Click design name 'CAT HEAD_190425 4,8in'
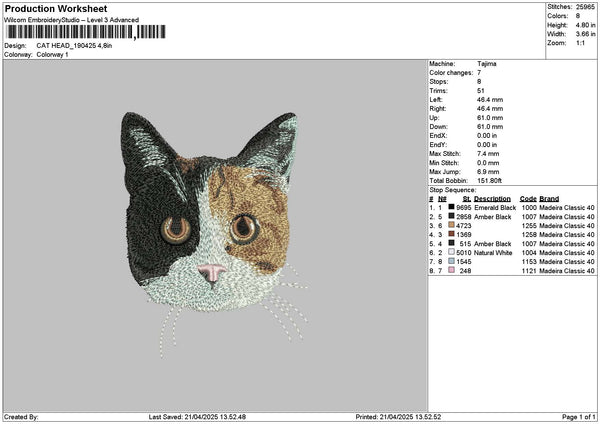Image resolution: width=600 pixels, height=424 pixels. [74, 46]
